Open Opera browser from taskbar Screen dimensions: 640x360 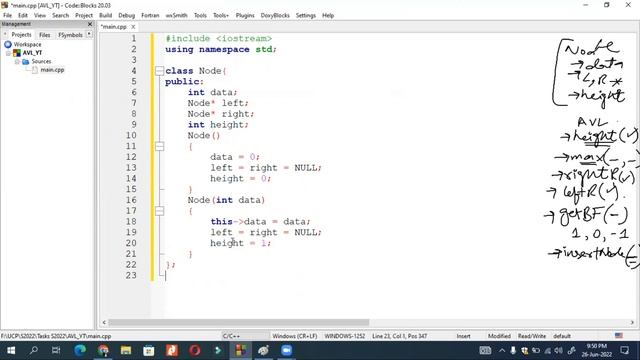[195, 350]
